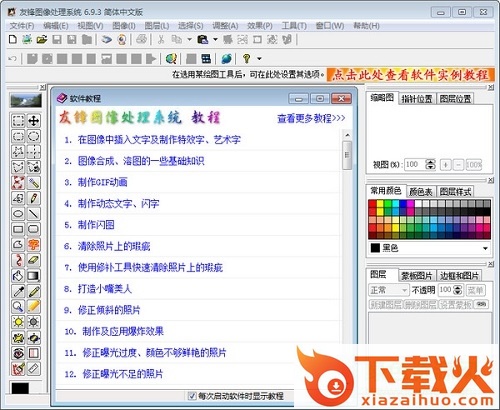Select the ellipse shape tool

pos(18,214)
